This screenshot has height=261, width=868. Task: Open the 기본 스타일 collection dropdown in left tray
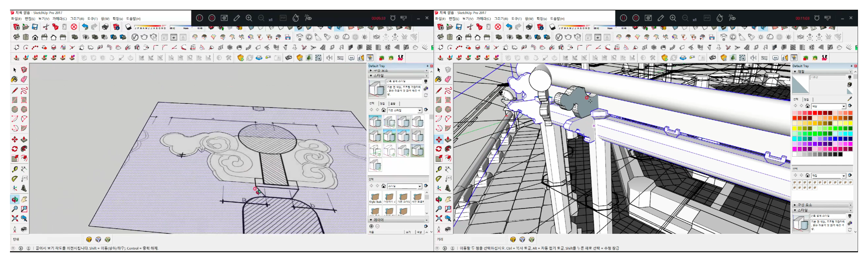(x=420, y=110)
